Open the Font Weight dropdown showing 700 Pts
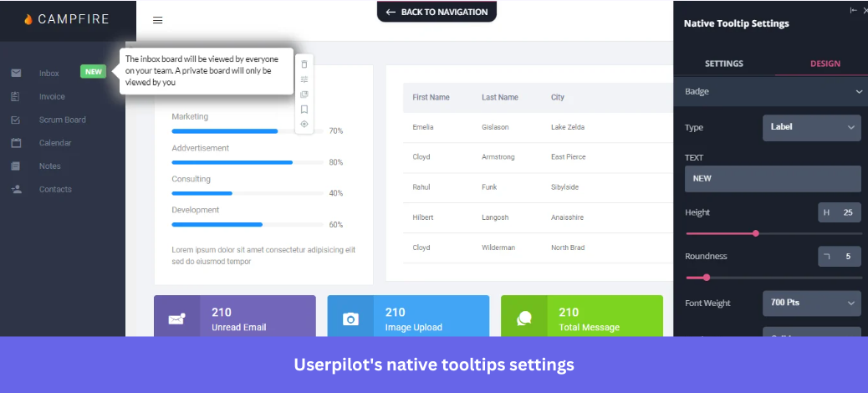 click(x=811, y=303)
